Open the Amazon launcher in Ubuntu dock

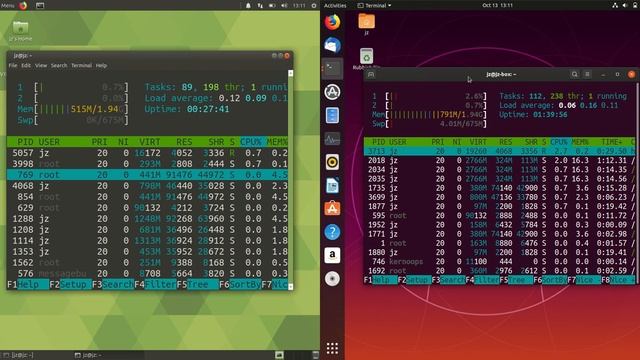point(333,256)
